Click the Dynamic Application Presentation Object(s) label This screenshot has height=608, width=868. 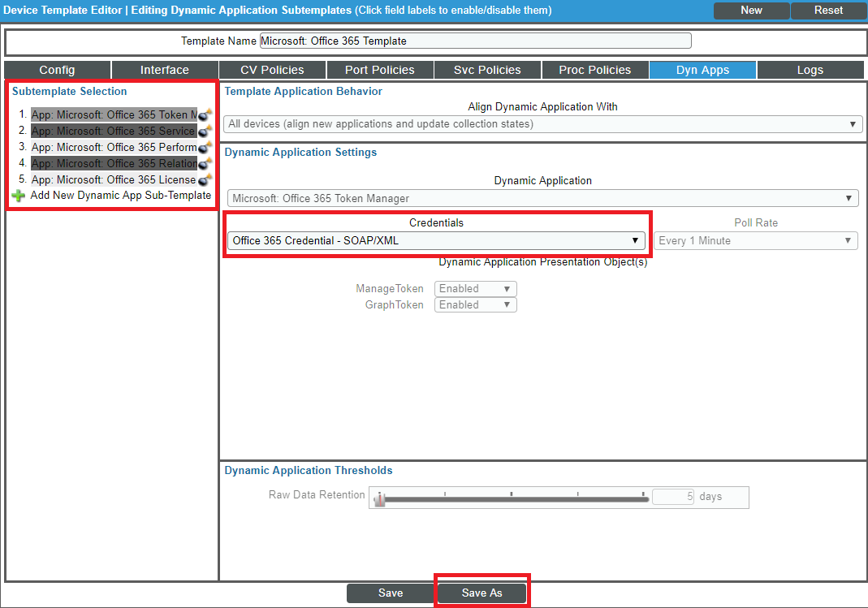542,261
